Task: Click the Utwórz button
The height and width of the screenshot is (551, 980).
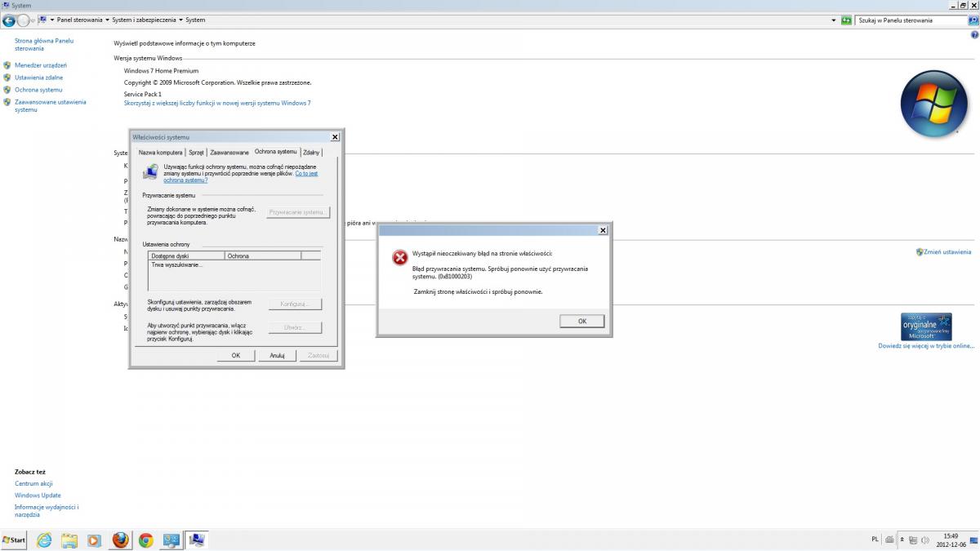Action: pyautogui.click(x=294, y=327)
